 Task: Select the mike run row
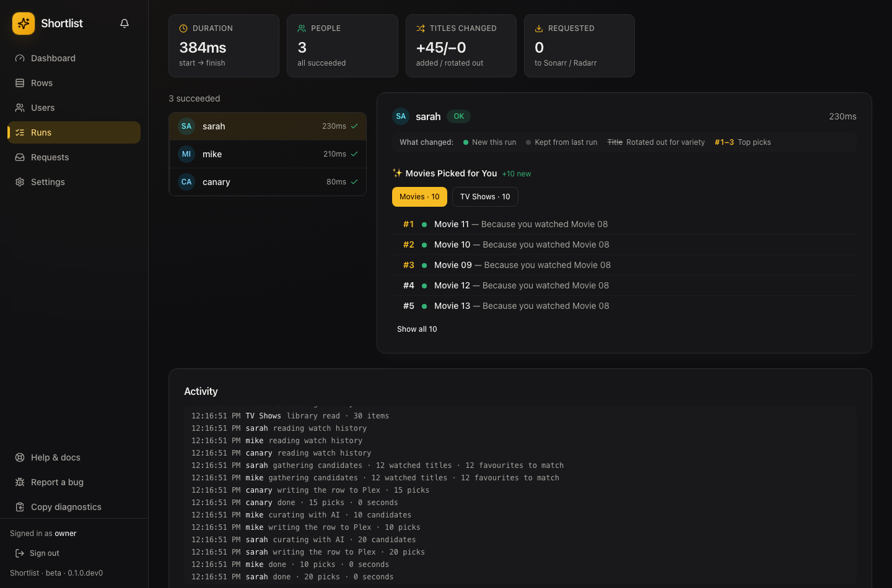268,154
